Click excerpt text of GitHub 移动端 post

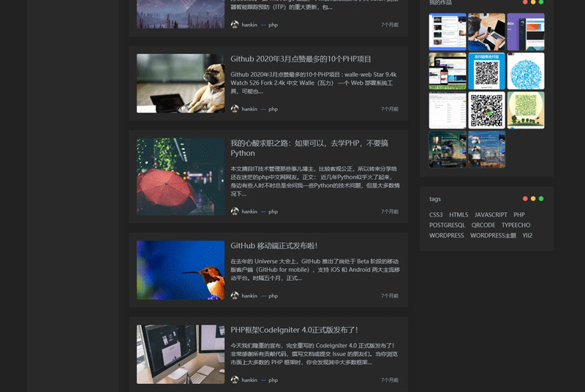(x=315, y=270)
